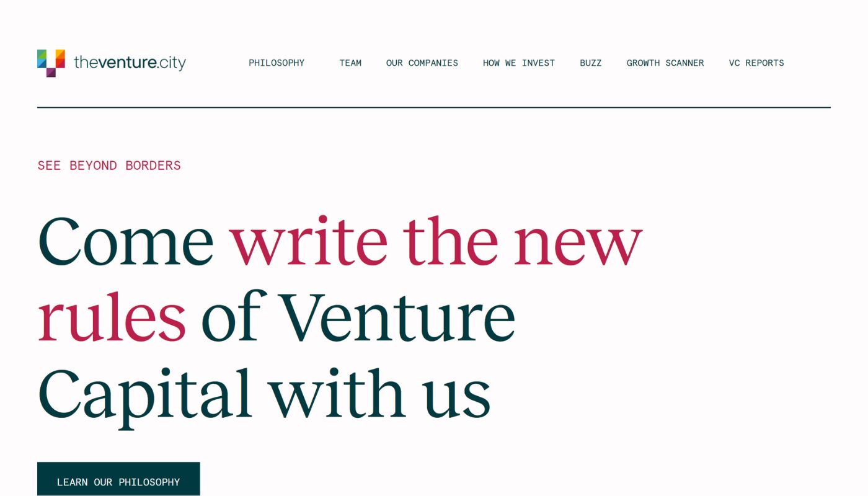
Task: Navigate to the TEAM page
Action: (x=350, y=63)
